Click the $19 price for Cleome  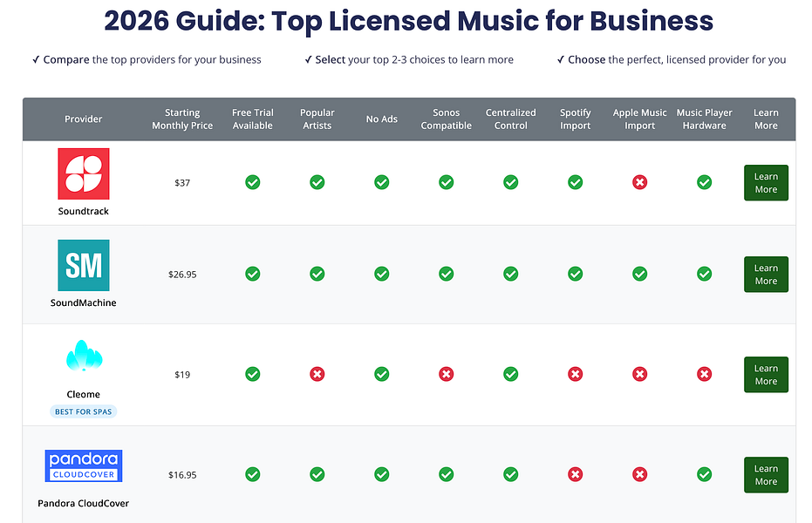pos(182,375)
